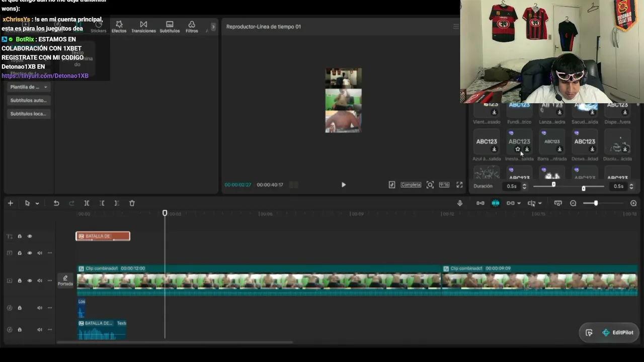
Task: Move the upper Duración slider handle
Action: (553, 185)
